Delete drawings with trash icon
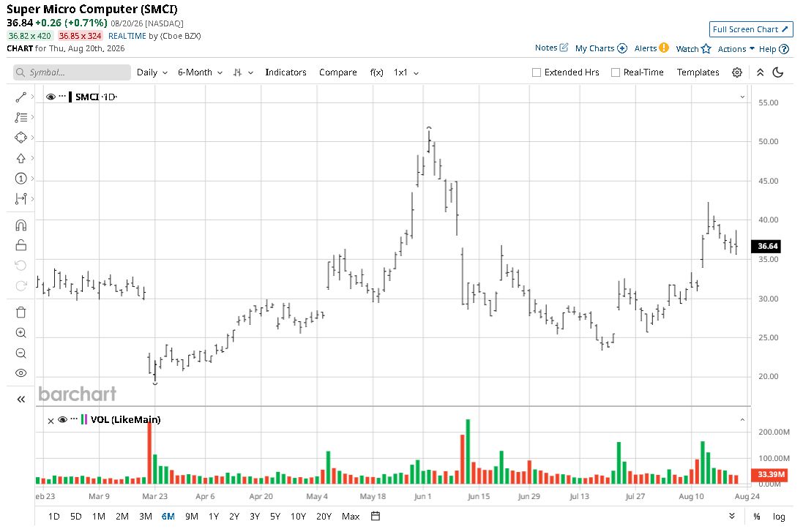 tap(21, 312)
